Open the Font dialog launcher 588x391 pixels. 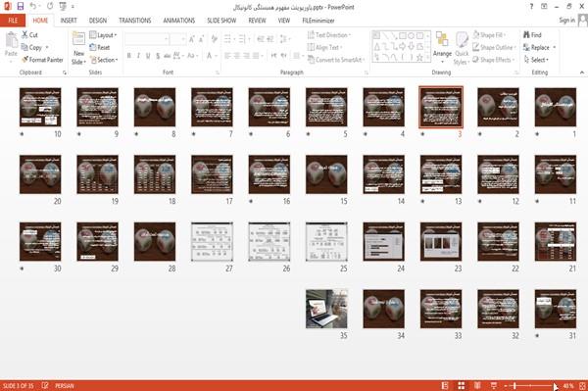[x=218, y=73]
